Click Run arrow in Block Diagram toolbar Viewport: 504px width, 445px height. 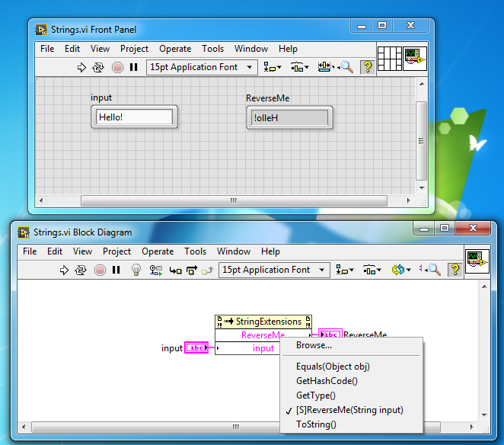coord(64,270)
